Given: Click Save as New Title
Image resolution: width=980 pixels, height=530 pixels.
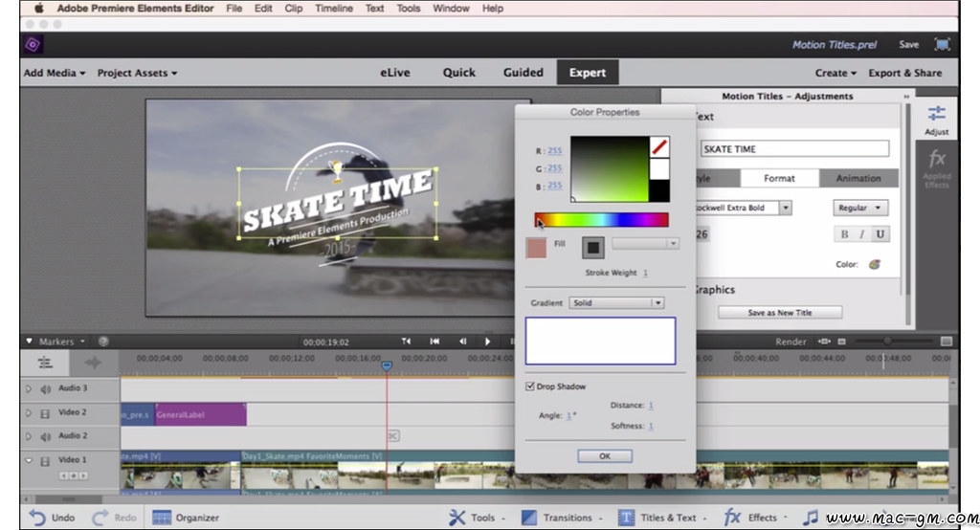Looking at the screenshot, I should point(779,313).
